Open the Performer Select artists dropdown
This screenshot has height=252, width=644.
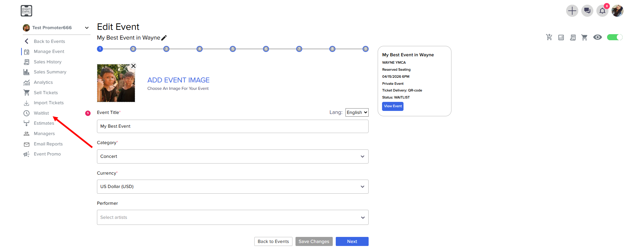(233, 217)
